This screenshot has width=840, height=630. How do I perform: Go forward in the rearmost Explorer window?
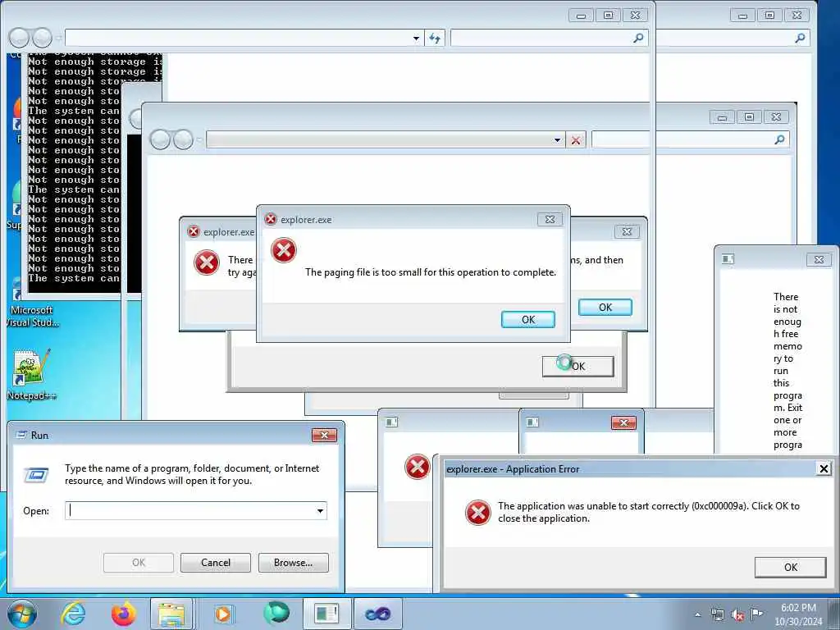click(x=42, y=38)
